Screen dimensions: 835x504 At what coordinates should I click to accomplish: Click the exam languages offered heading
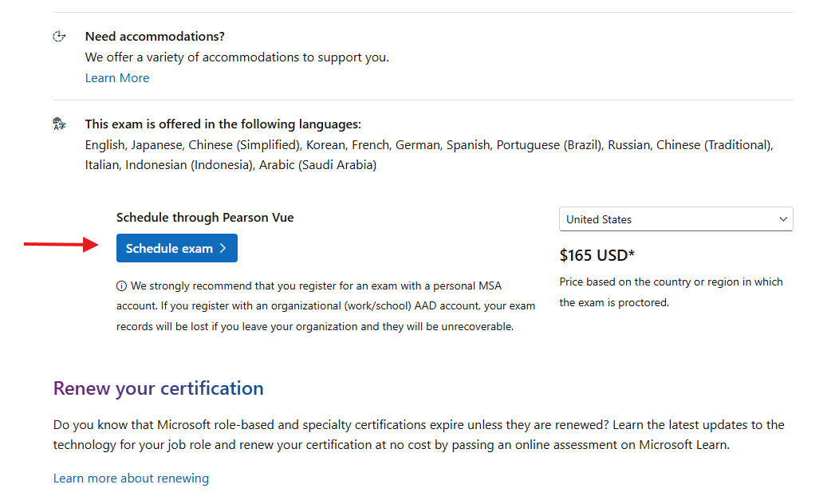click(223, 124)
